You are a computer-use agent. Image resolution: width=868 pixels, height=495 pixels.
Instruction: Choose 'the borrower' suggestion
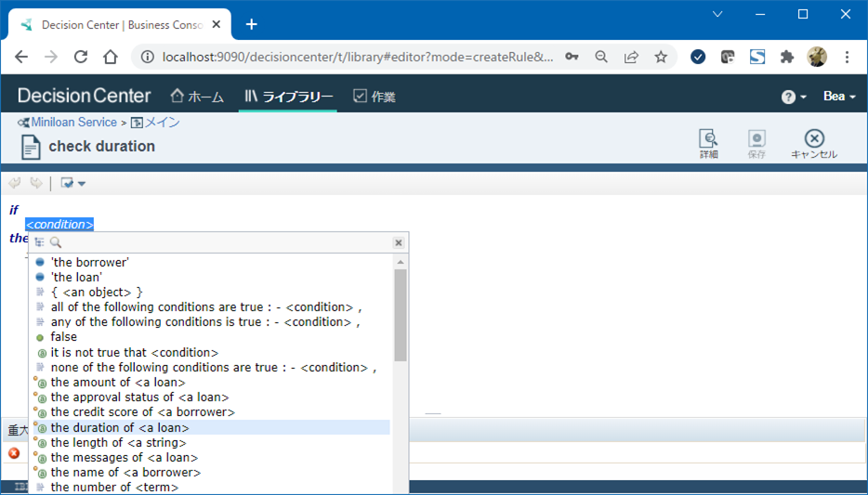(x=89, y=262)
